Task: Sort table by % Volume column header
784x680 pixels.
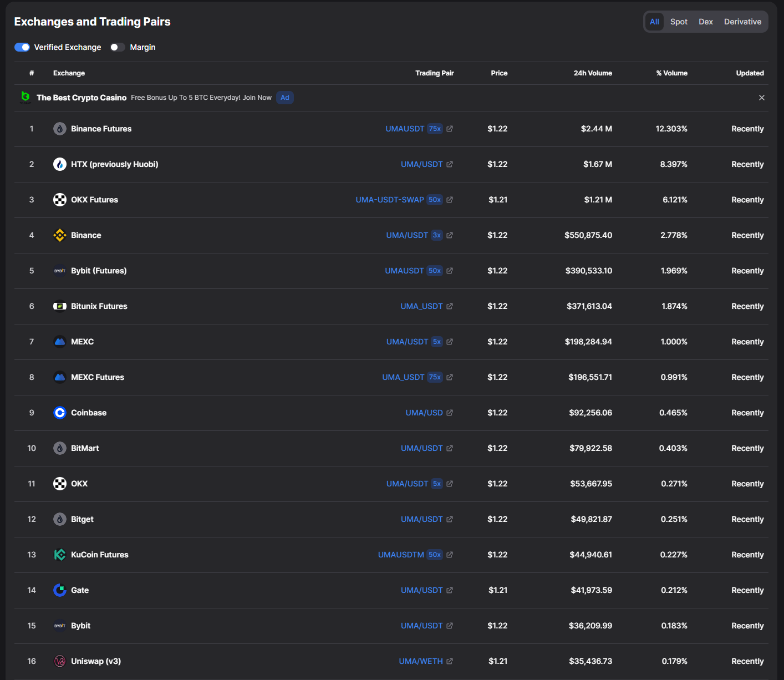Action: click(671, 73)
